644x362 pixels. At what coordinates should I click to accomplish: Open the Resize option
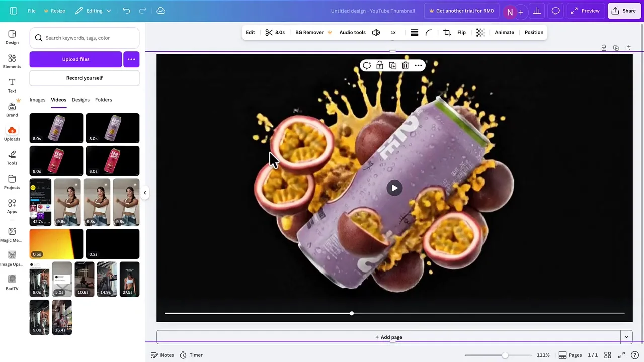coord(54,11)
